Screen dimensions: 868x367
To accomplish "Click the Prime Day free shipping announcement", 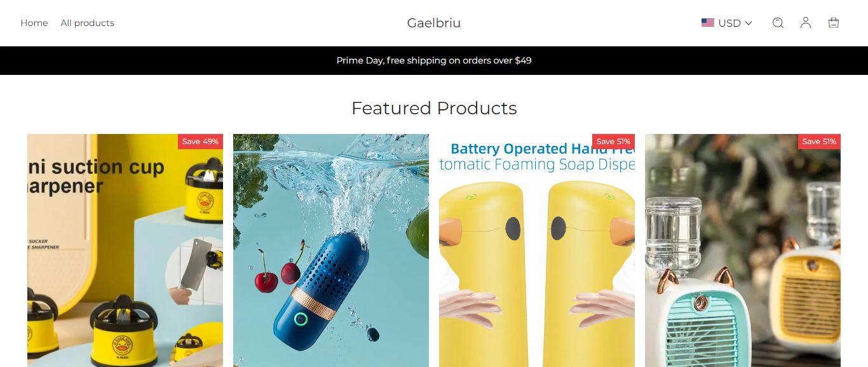I will point(434,60).
